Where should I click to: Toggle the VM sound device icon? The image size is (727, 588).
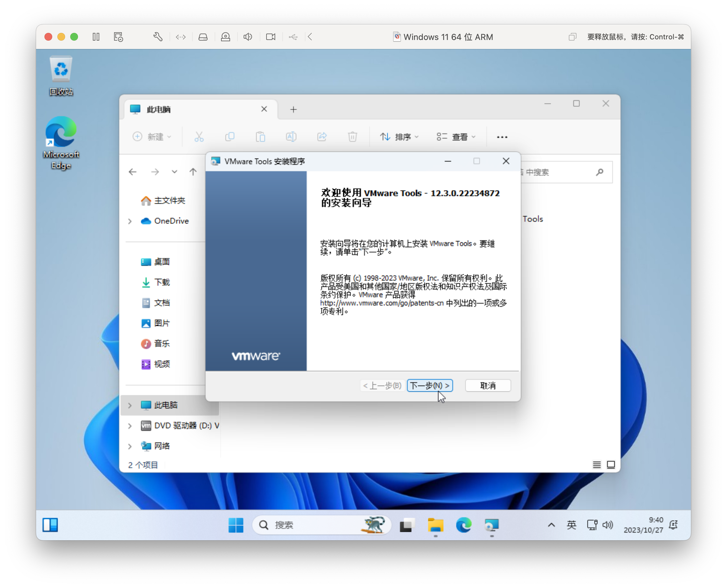click(x=248, y=37)
